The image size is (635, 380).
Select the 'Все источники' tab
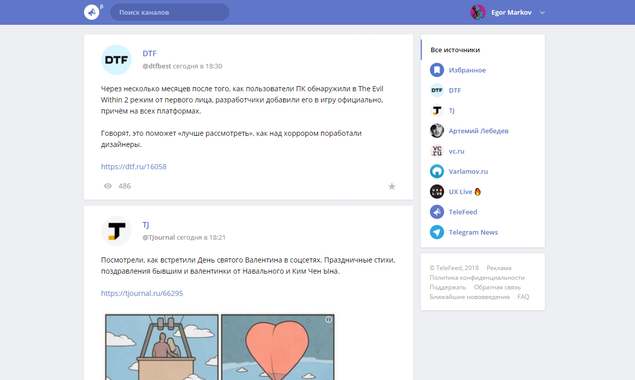(455, 50)
